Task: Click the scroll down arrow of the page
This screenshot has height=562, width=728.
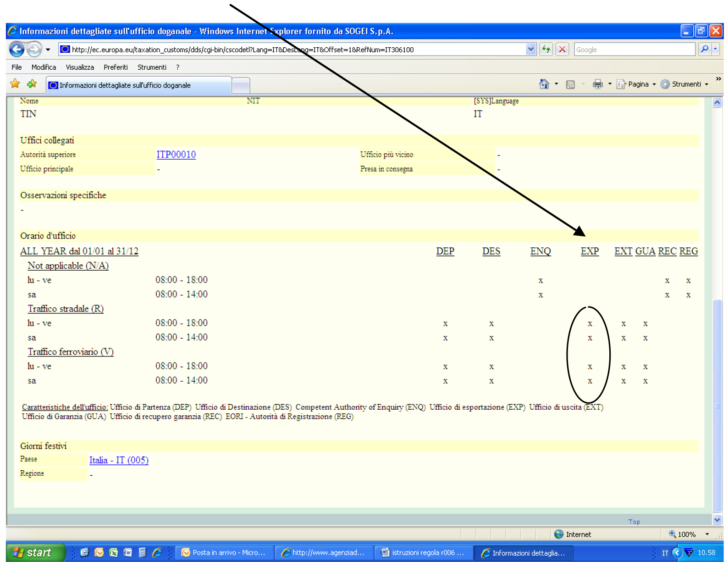Action: click(x=717, y=520)
